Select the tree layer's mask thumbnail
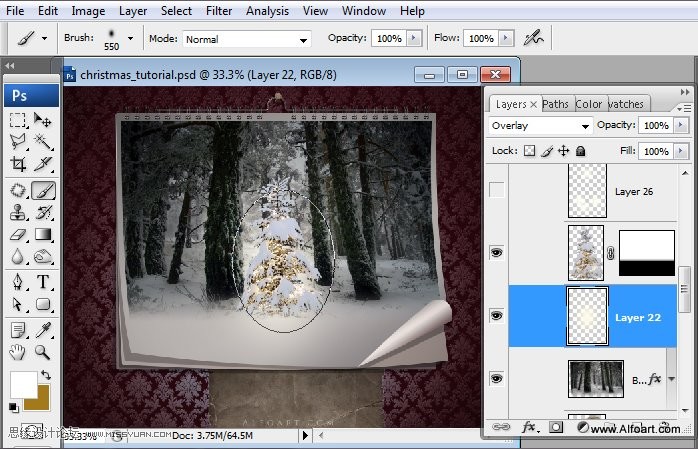This screenshot has width=698, height=449. 647,253
